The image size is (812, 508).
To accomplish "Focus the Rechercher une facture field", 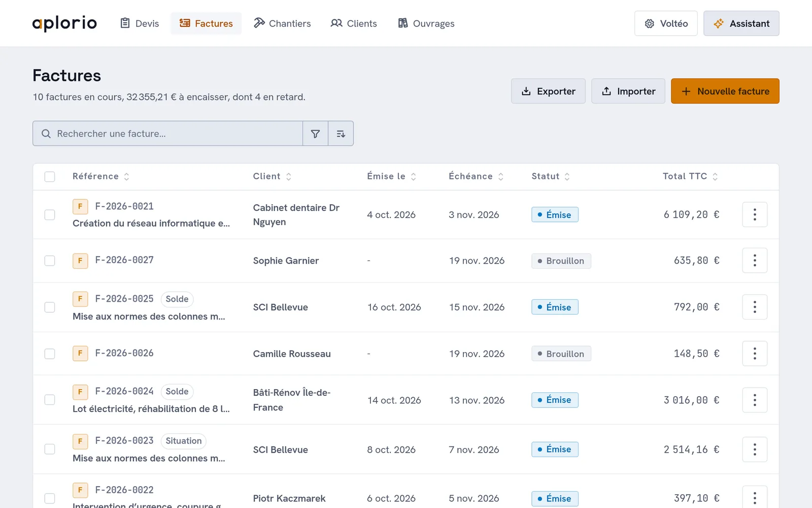I will click(x=168, y=134).
